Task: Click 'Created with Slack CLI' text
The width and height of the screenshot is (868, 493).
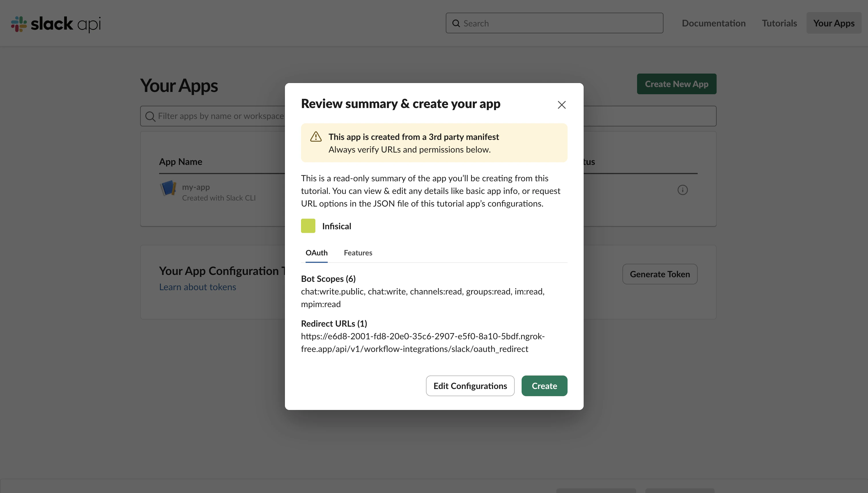Action: [x=219, y=198]
